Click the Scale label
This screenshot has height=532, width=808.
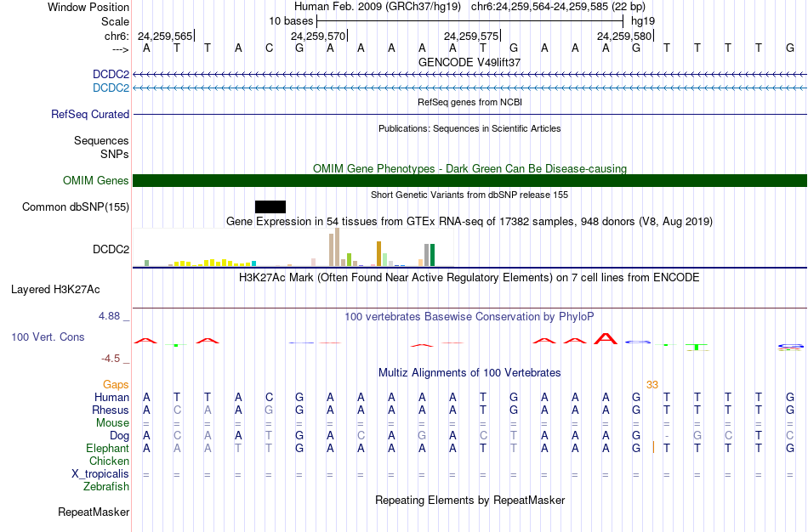(115, 21)
